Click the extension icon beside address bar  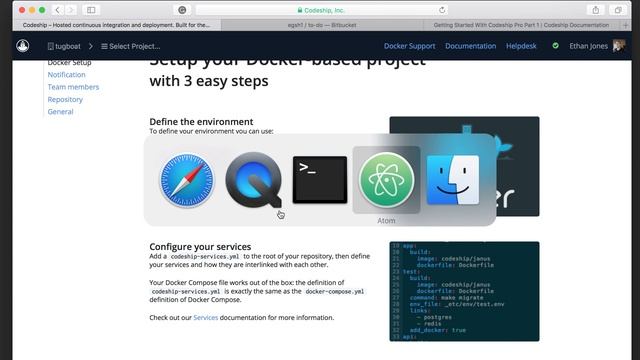182,10
